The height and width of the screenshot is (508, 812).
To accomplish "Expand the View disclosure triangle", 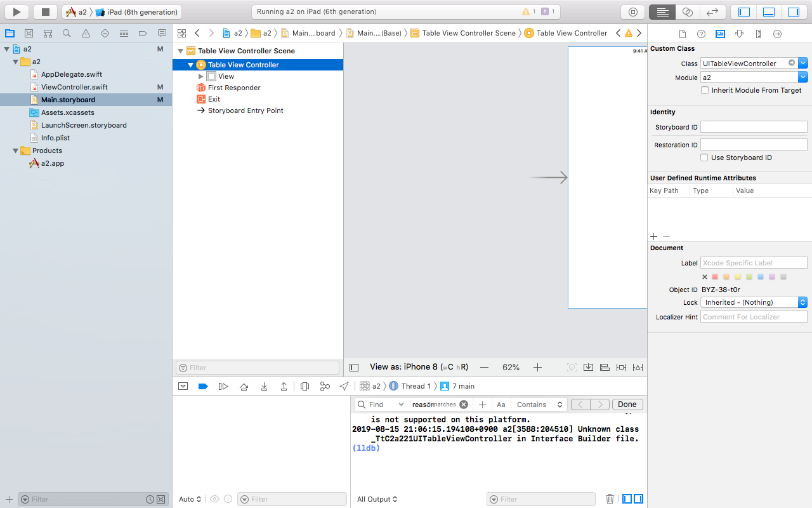I will click(201, 76).
